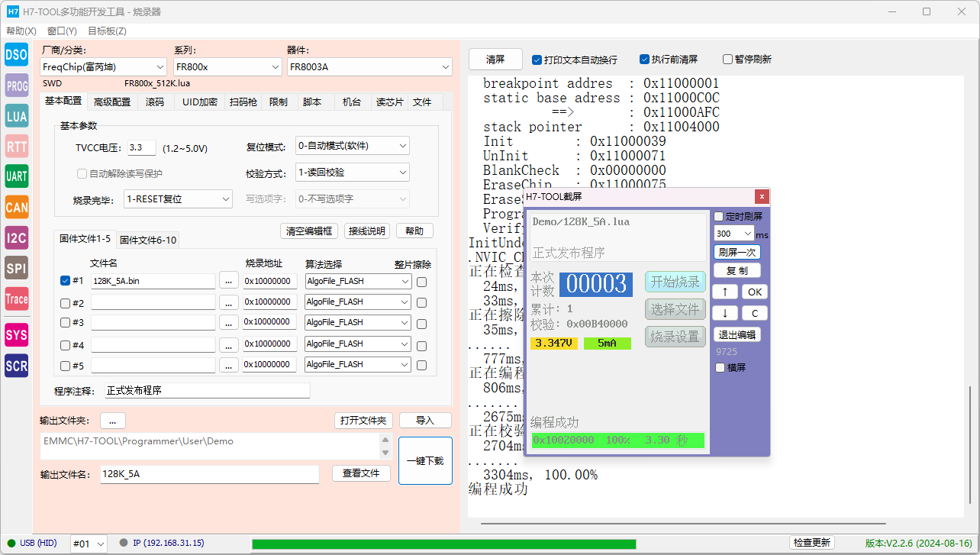Click the 检查更新 button
Viewport: 980px width, 555px height.
[x=811, y=543]
